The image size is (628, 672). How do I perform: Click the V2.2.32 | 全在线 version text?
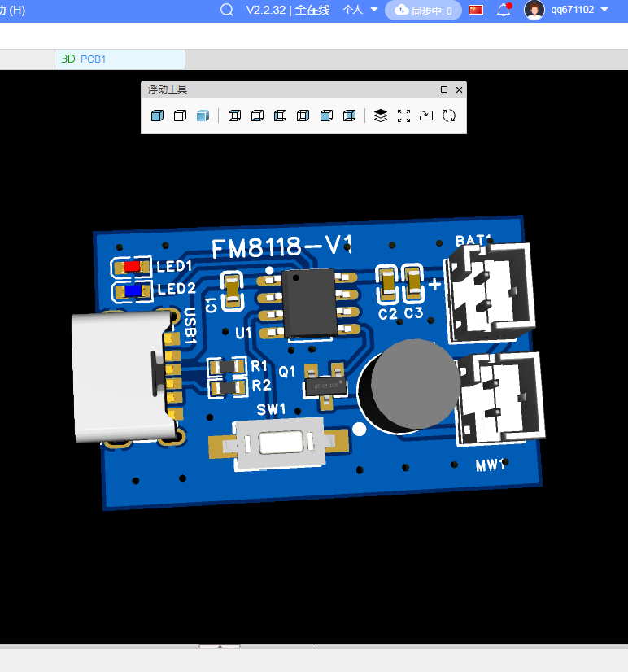288,10
